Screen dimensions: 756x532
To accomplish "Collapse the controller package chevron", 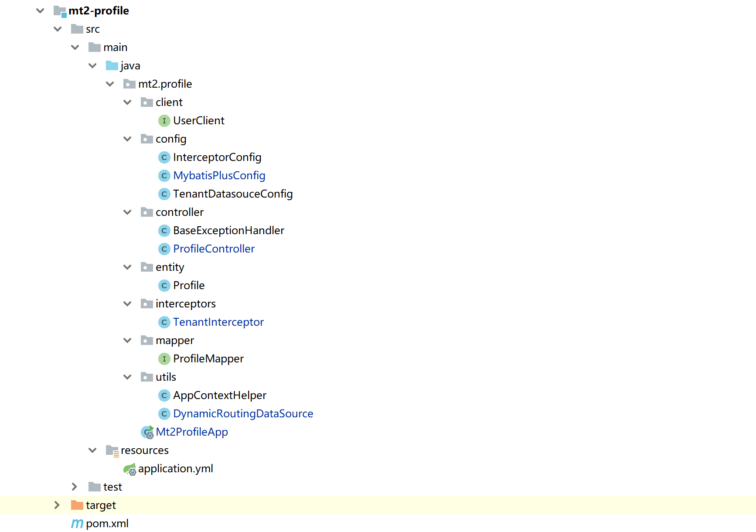I will point(127,212).
